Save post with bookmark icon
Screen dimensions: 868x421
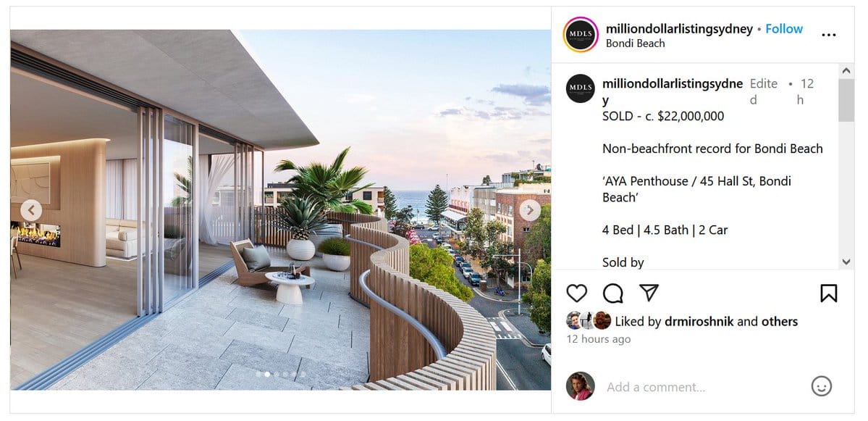pyautogui.click(x=828, y=293)
